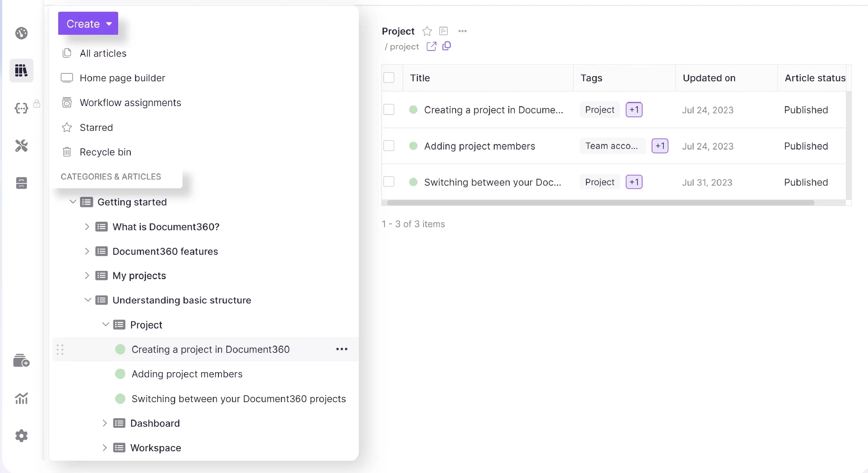Click the drag handle beside Creating a project
868x473 pixels.
click(60, 350)
